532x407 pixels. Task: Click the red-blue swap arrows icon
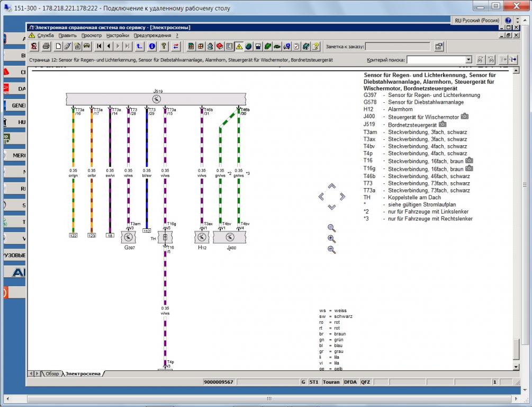tap(176, 46)
